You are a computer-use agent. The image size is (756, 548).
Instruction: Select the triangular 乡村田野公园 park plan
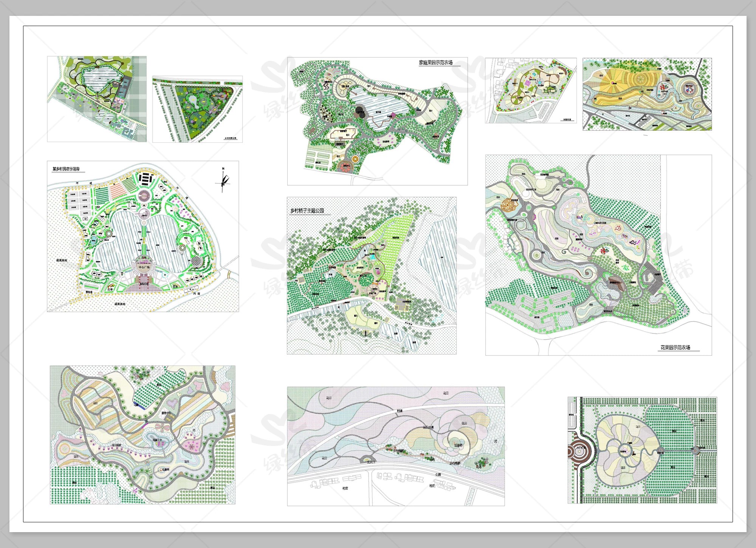click(x=197, y=109)
